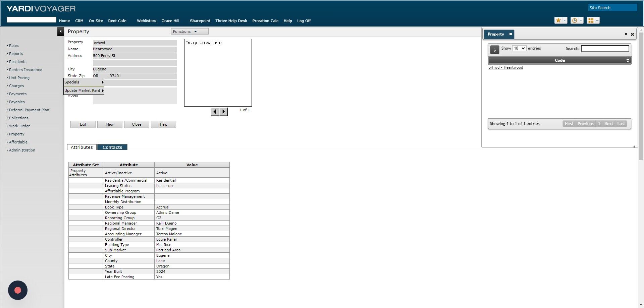Viewport: 644px width, 308px height.
Task: Click the next image arrow under property photo
Action: pos(223,111)
